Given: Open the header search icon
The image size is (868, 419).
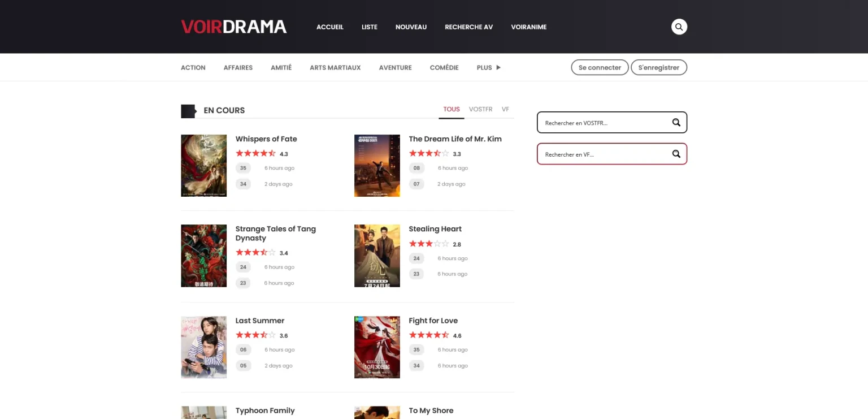Looking at the screenshot, I should tap(679, 27).
